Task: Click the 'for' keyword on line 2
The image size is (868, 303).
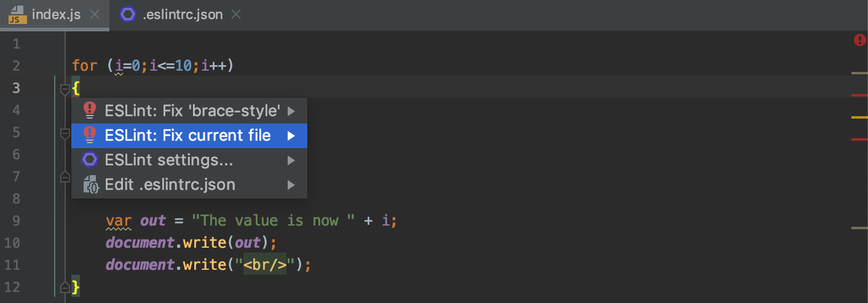Action: [x=85, y=65]
